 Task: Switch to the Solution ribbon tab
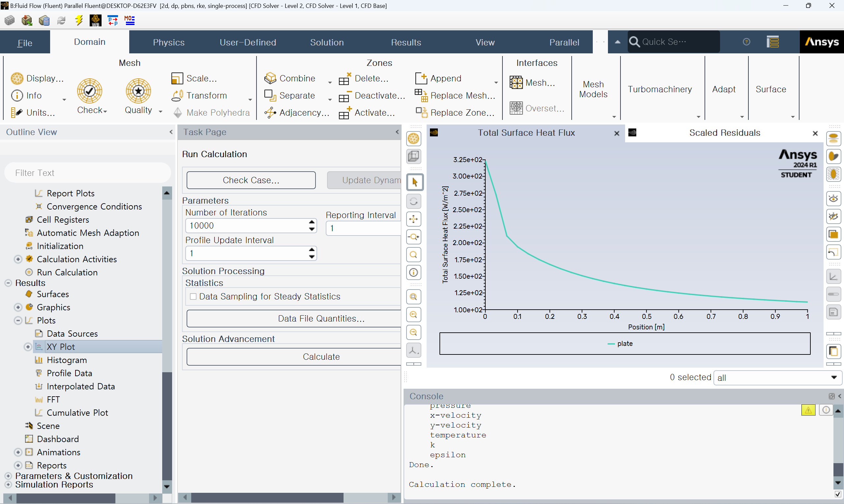pyautogui.click(x=327, y=42)
